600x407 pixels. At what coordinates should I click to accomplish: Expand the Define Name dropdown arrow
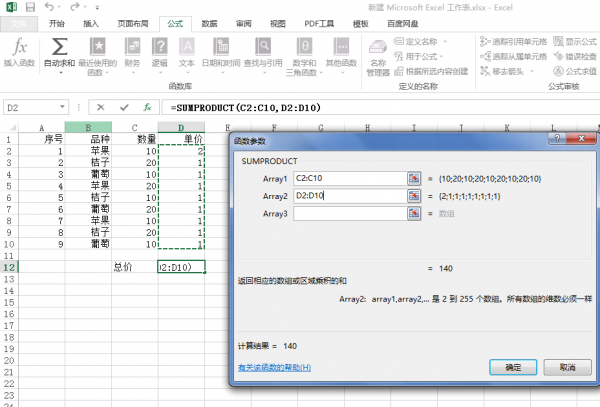coord(445,41)
